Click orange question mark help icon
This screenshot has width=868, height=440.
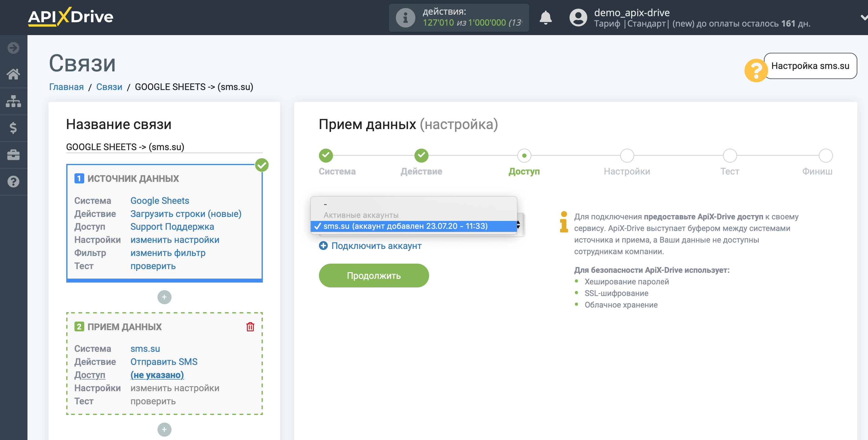756,70
